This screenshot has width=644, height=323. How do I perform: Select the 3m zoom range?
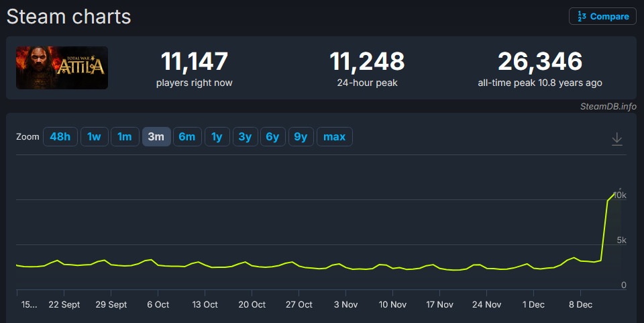(156, 137)
